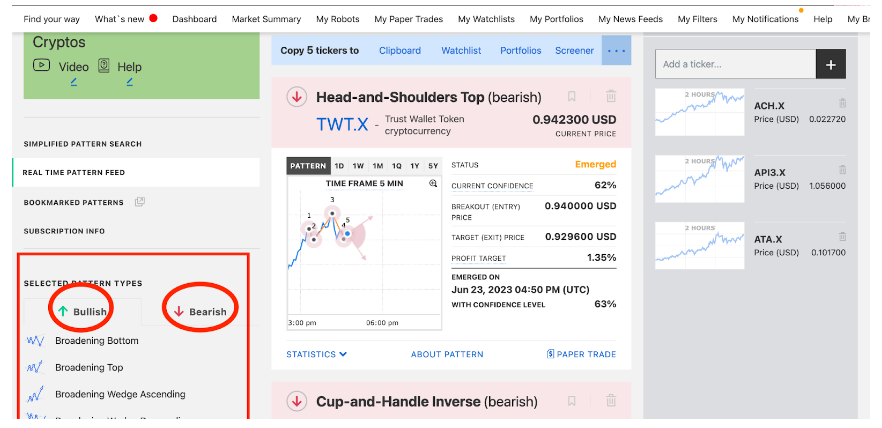Viewport: 882px width, 428px height.
Task: Select the 1Q chart range
Action: pos(397,166)
